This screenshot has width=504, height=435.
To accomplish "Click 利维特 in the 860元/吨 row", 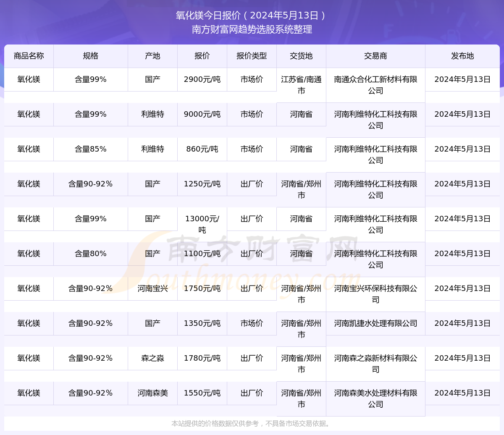I will (152, 149).
